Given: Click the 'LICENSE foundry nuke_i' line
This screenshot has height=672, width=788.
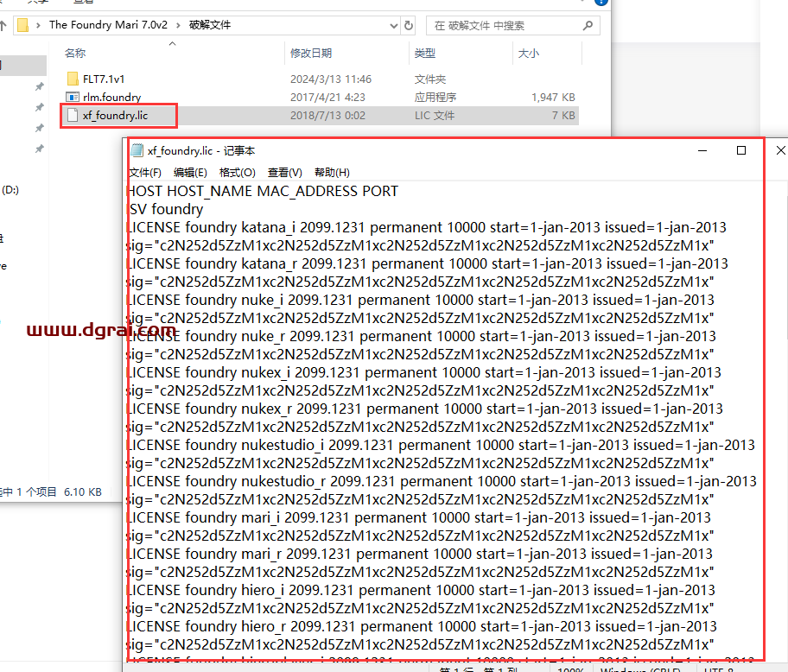Looking at the screenshot, I should tap(421, 300).
